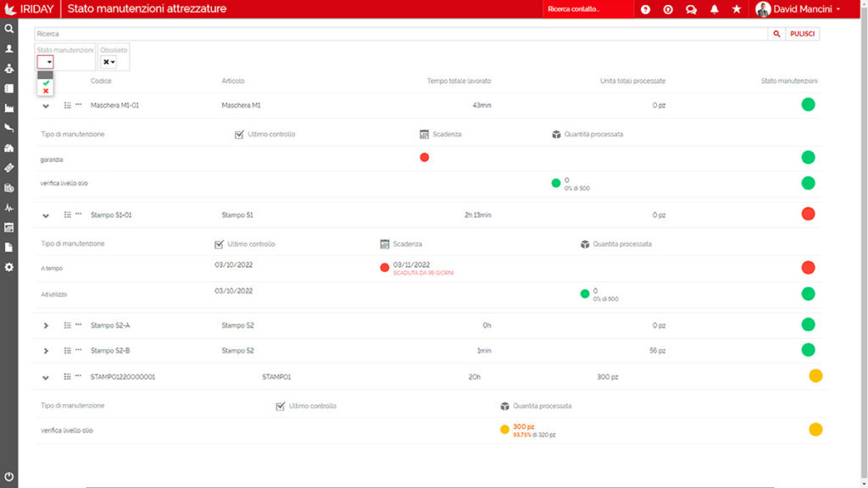Click the notification bell icon
This screenshot has height=488, width=868.
pos(715,9)
